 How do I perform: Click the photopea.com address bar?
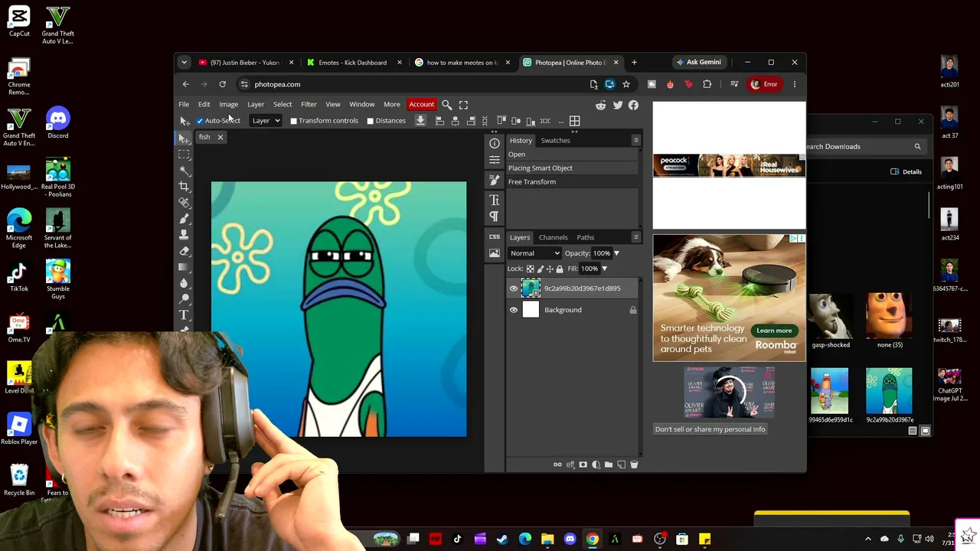pos(412,84)
